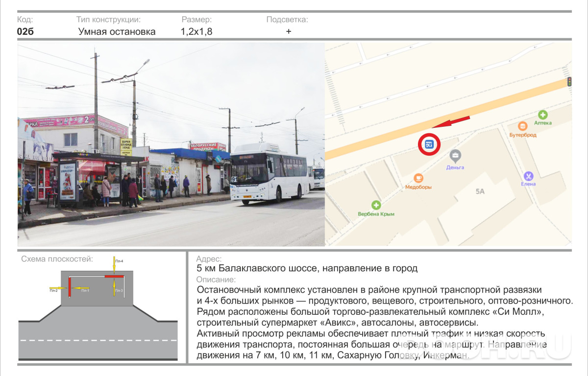The width and height of the screenshot is (588, 376).
Task: Select the Пл-1 arrow in plane scheme
Action: [81, 288]
